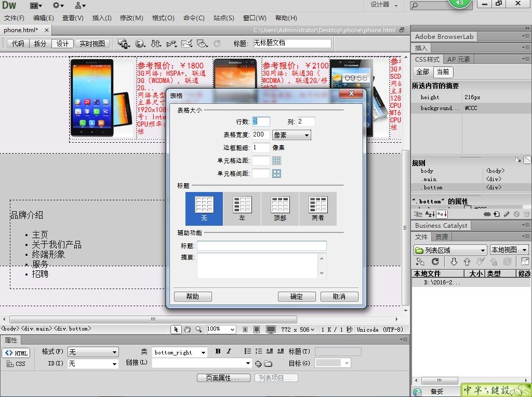Select the Hand tool in status bar

point(187,329)
